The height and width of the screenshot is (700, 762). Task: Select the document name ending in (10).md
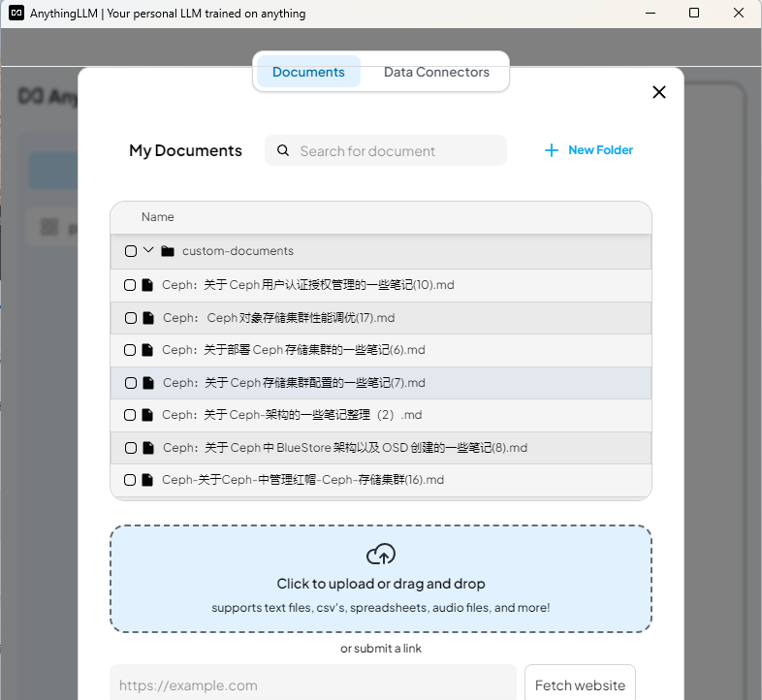[308, 285]
